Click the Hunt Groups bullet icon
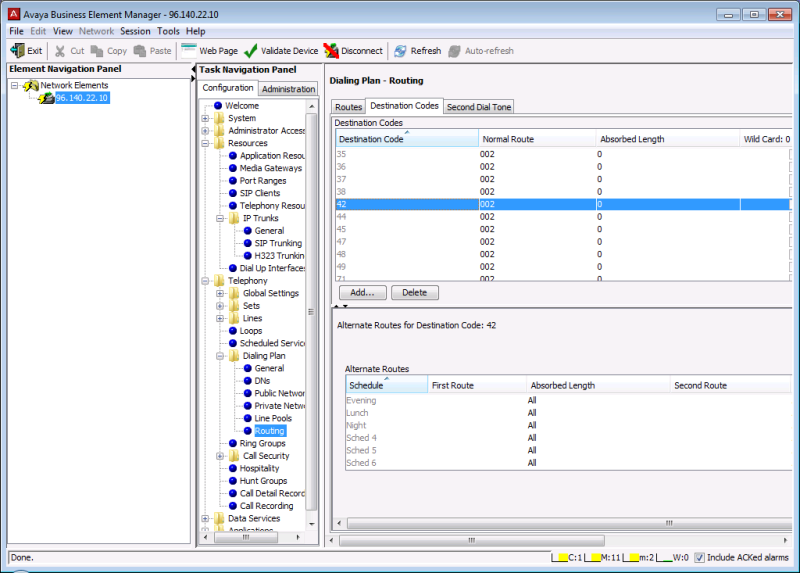Screen dimensions: 800x573 click(233, 481)
